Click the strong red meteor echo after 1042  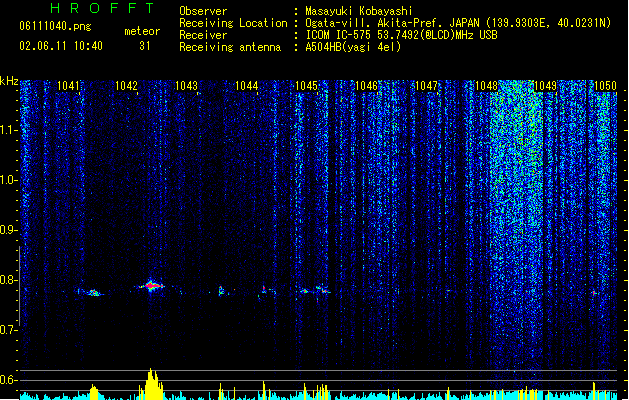(151, 286)
